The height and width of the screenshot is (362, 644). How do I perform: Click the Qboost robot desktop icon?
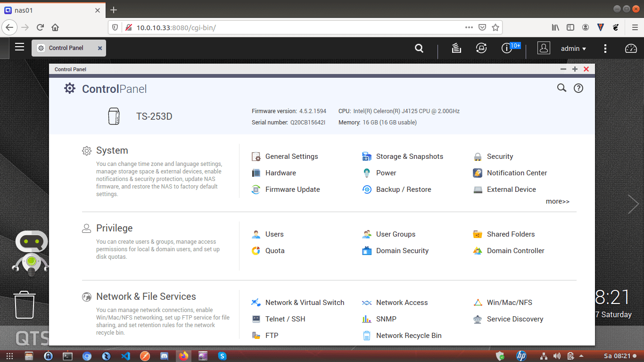click(x=31, y=253)
